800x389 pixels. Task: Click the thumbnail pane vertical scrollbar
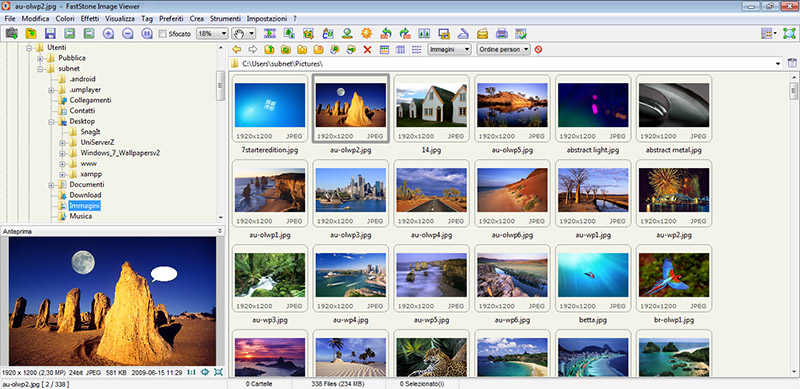794,225
